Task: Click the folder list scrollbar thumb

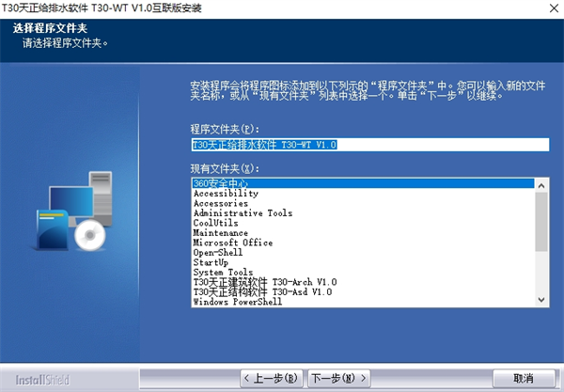Action: (541, 222)
